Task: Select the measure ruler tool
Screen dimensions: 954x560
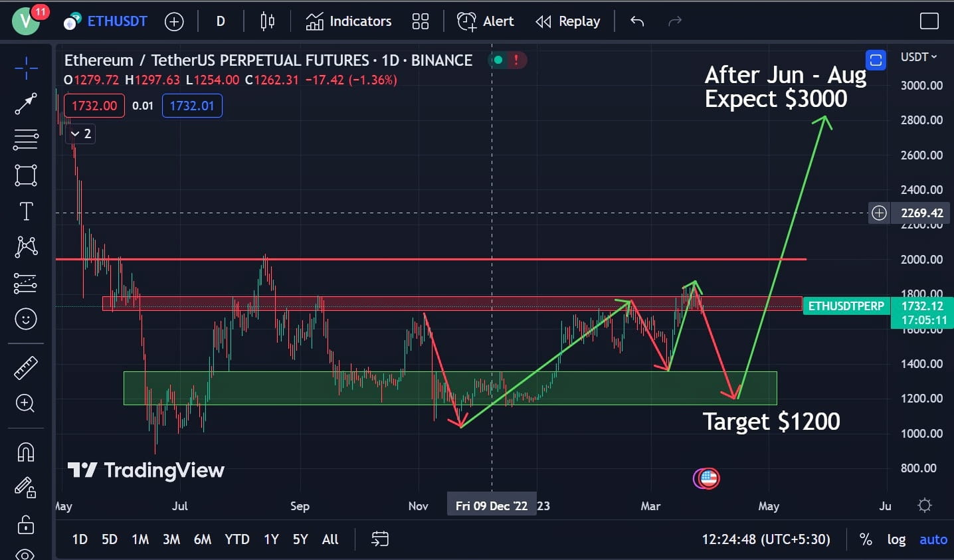Action: point(25,367)
